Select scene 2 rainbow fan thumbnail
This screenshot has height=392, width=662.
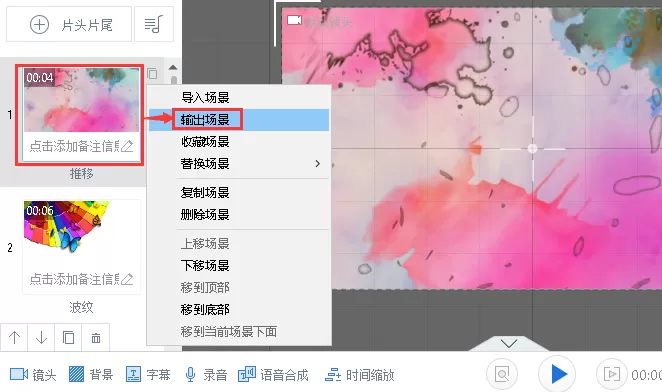(81, 233)
